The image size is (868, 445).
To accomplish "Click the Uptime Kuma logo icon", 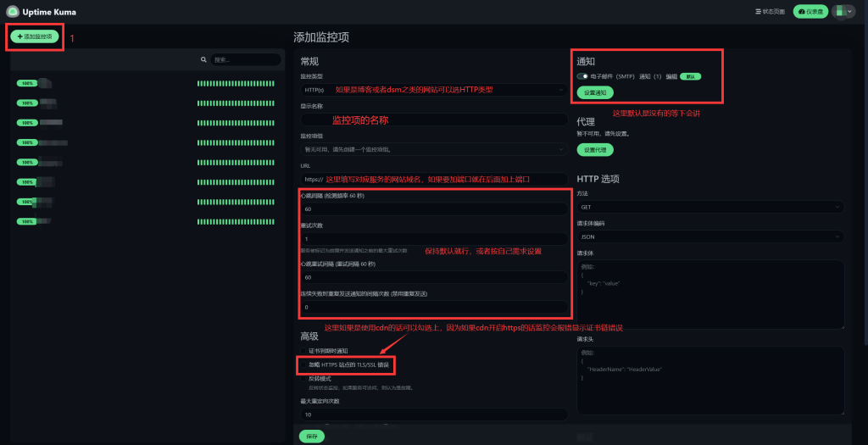I will (x=13, y=11).
